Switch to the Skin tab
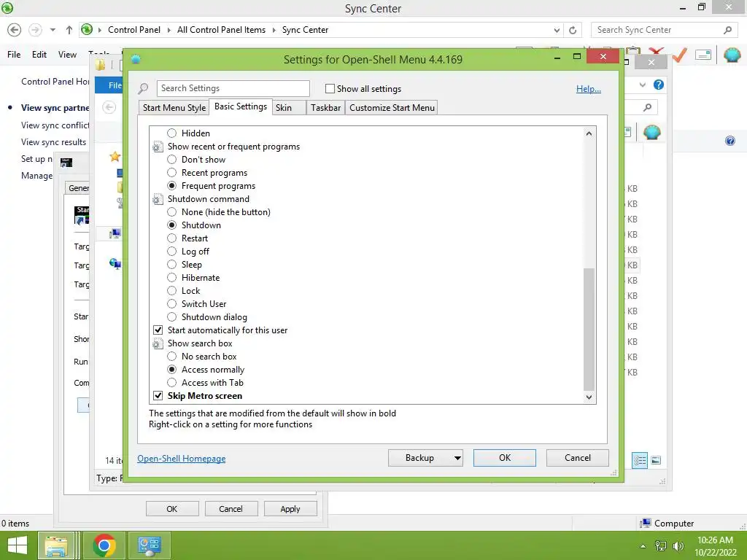 (x=289, y=108)
